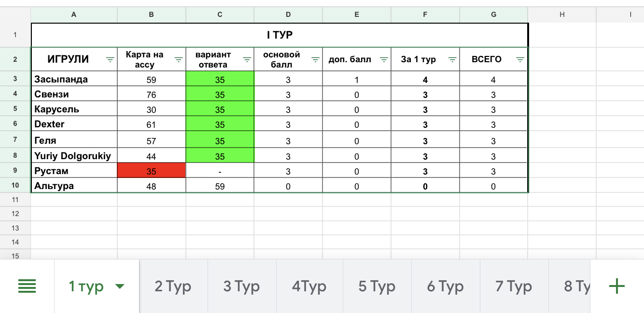Open the all sheets list menu
Screen dimensions: 644x313
tap(27, 286)
